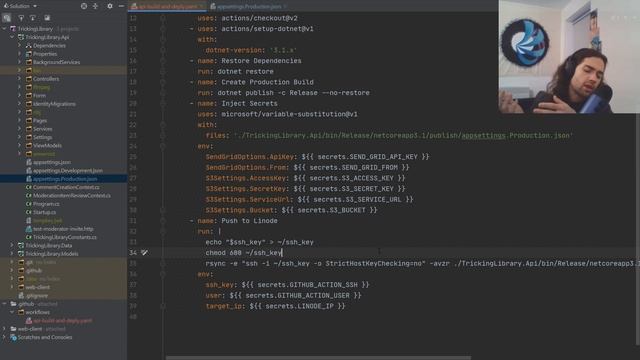Click the appsettings.Production.json path link in code
This screenshot has height=360, width=640.
coord(516,135)
